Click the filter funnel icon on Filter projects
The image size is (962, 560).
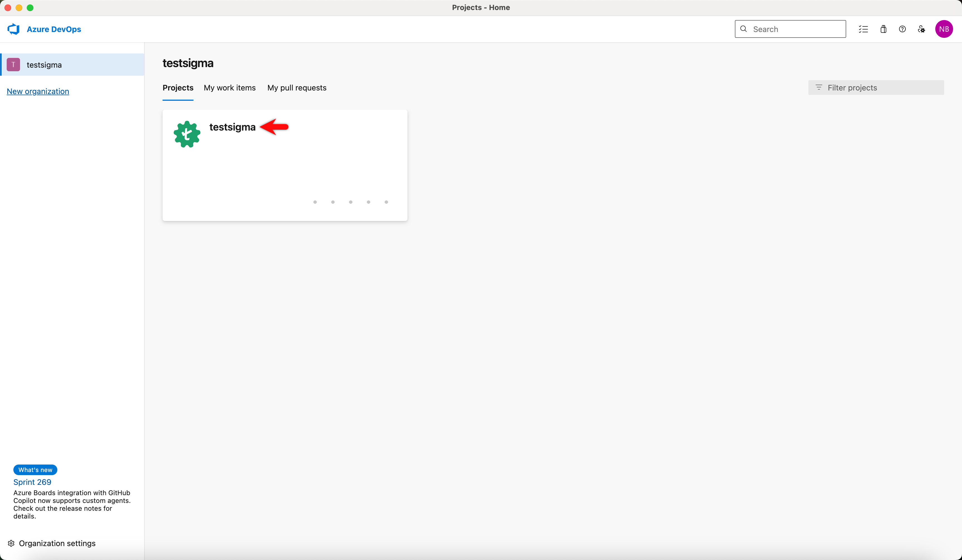click(819, 87)
